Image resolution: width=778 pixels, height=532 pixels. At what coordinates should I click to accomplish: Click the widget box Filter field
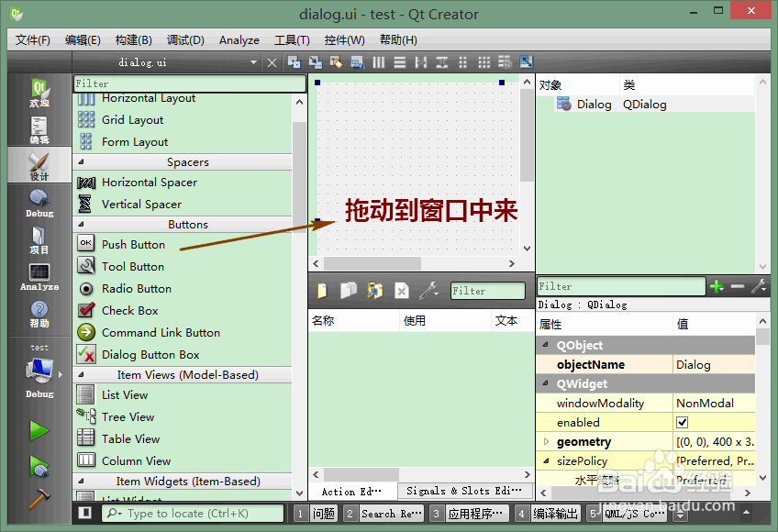coord(190,83)
